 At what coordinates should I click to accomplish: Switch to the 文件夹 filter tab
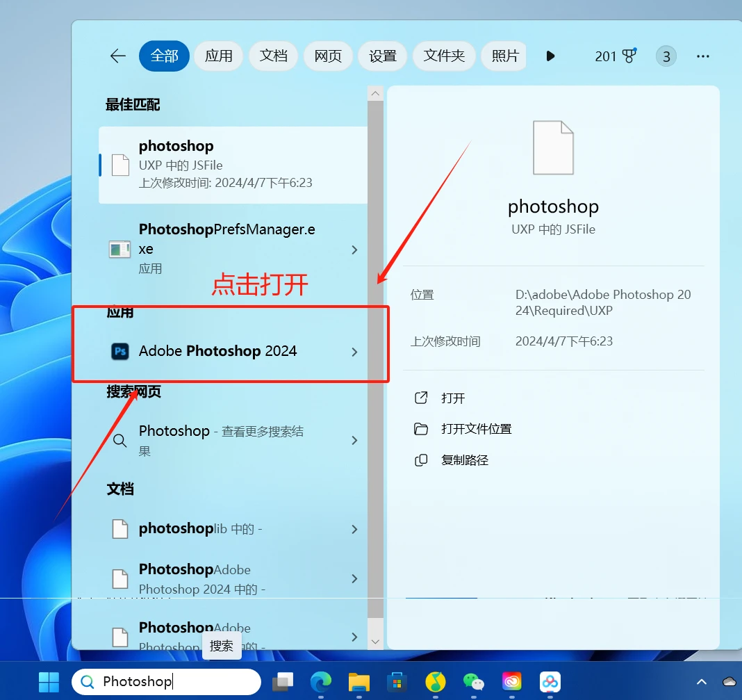click(x=444, y=56)
